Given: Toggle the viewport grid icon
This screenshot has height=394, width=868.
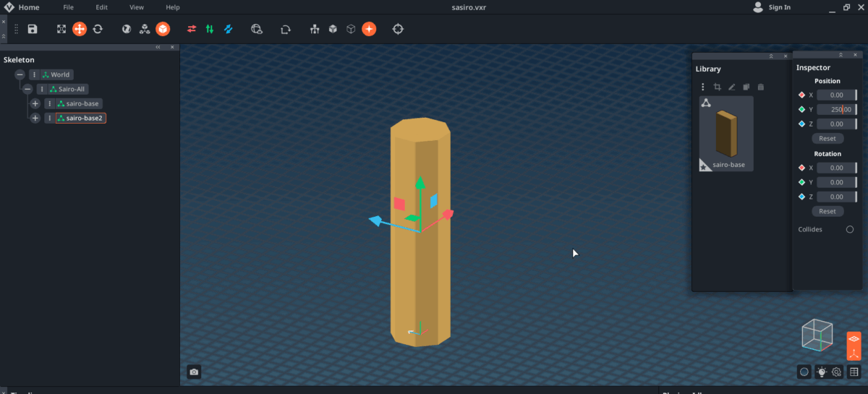Looking at the screenshot, I should pyautogui.click(x=854, y=372).
